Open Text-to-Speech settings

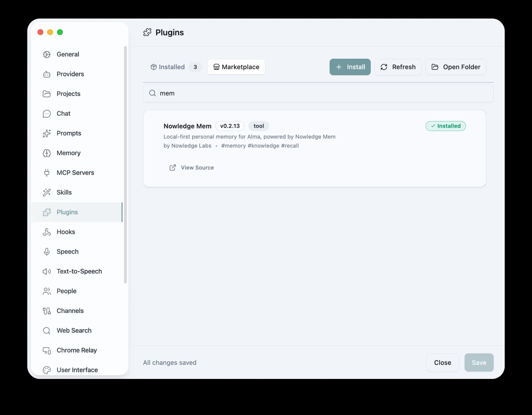coord(79,271)
